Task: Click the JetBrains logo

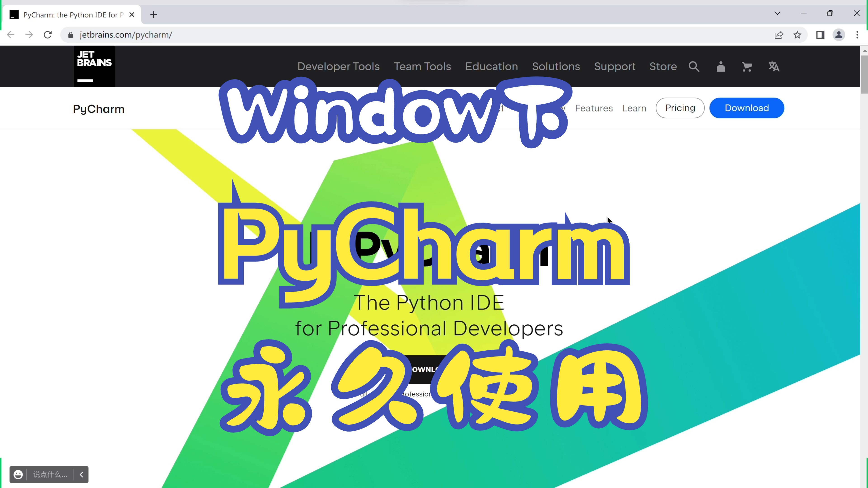Action: (94, 66)
